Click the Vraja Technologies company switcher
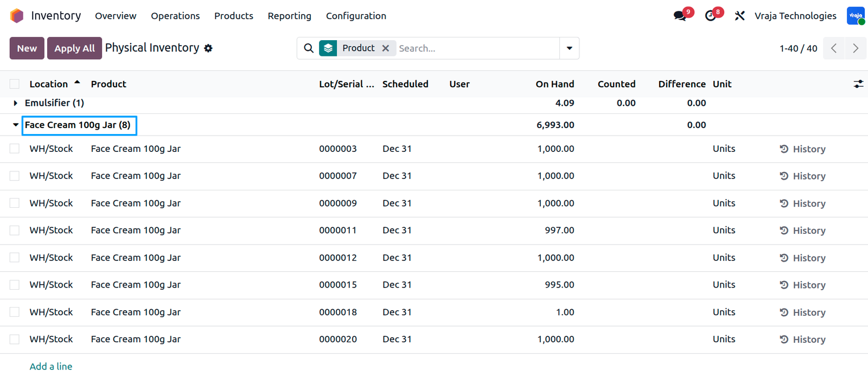This screenshot has height=377, width=868. [795, 16]
